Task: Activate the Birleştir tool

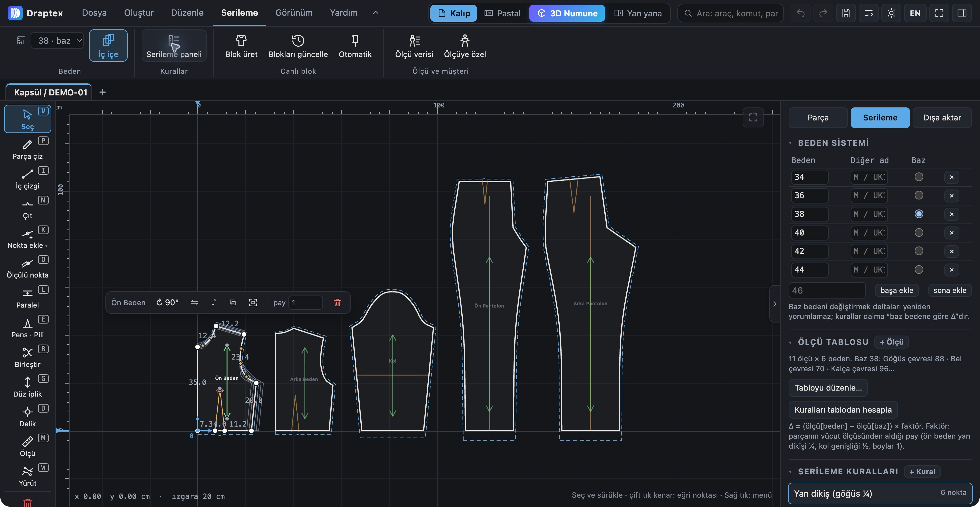Action: click(x=27, y=357)
